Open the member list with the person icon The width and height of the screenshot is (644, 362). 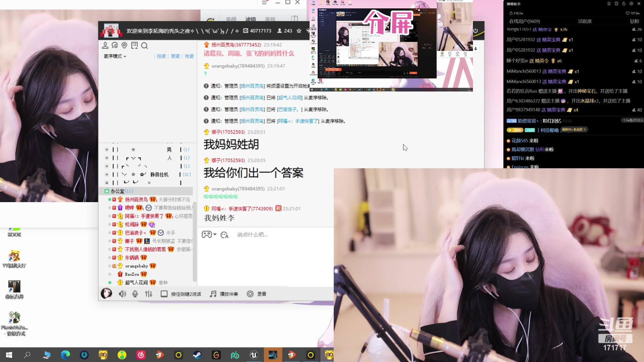coord(105,45)
